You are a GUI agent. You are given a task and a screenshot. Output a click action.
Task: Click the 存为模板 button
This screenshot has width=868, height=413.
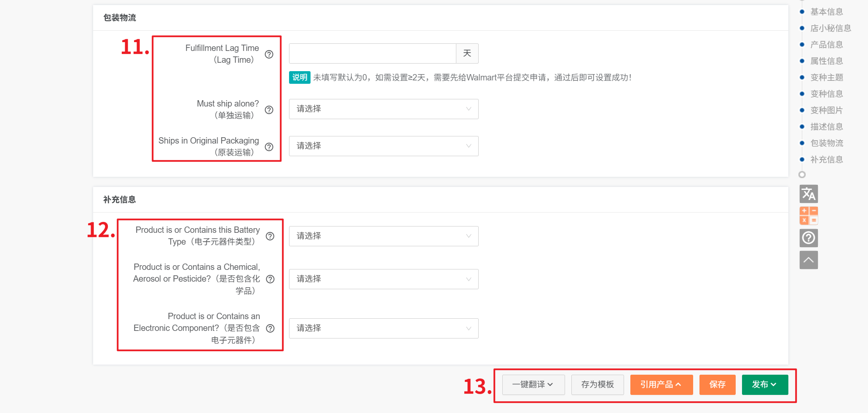point(597,385)
